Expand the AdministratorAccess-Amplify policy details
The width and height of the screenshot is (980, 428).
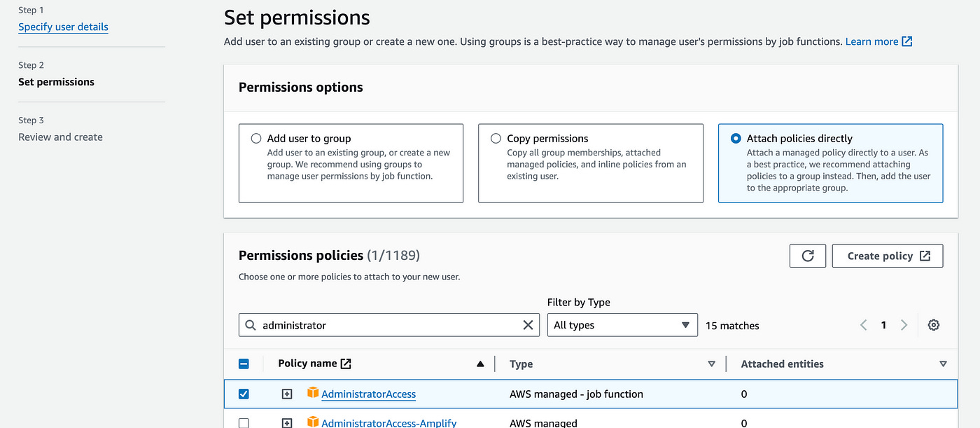coord(287,423)
